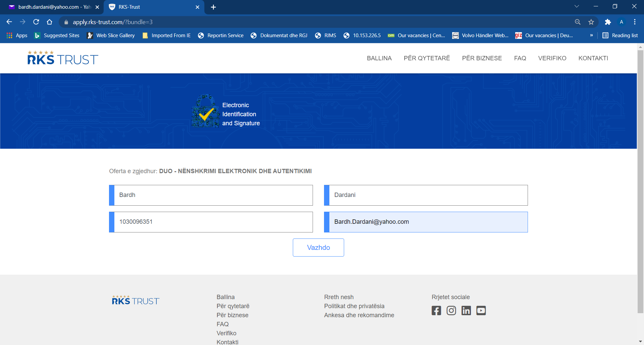The height and width of the screenshot is (345, 644).
Task: Open the BALLINA navigation menu item
Action: coord(379,58)
